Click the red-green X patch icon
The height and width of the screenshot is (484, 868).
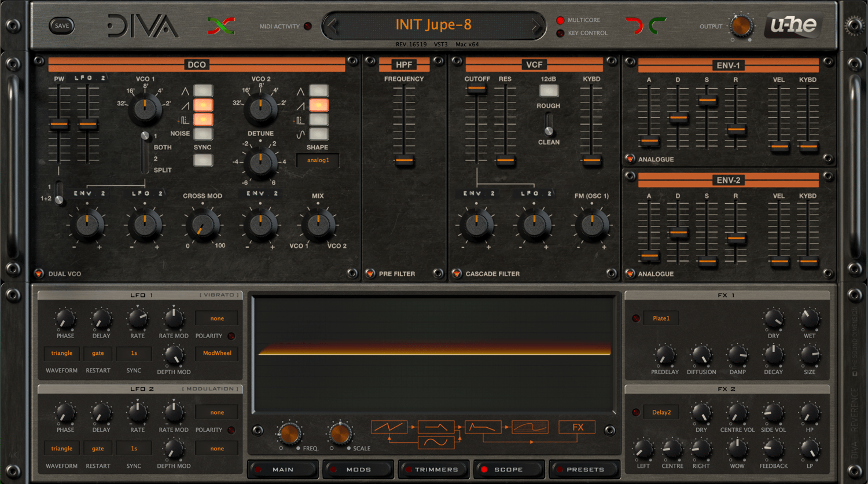coord(221,25)
